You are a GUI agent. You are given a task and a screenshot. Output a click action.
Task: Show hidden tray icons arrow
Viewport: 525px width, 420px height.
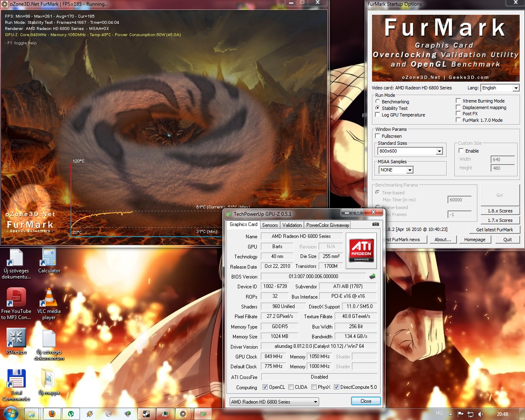coord(450,414)
